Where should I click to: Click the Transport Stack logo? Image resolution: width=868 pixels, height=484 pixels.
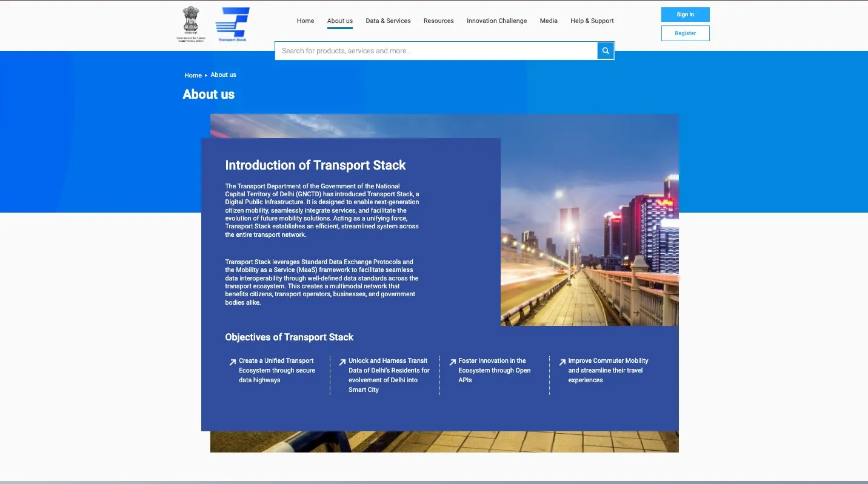(x=233, y=24)
